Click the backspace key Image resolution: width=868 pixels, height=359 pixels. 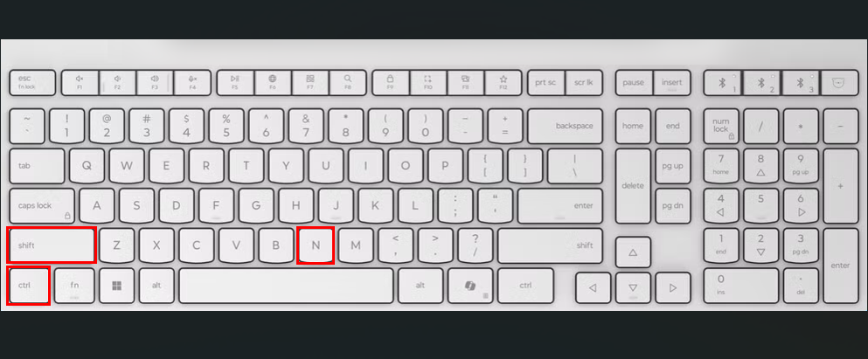pos(565,126)
